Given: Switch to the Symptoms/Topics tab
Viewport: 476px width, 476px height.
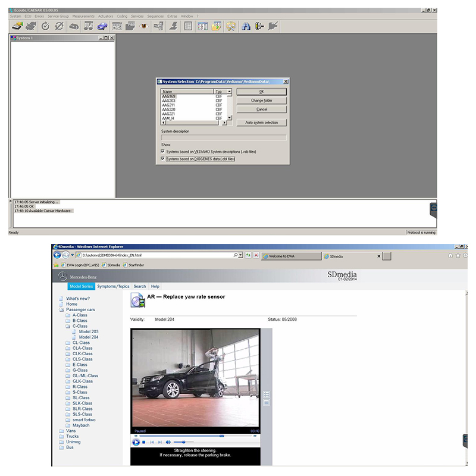Looking at the screenshot, I should (x=113, y=286).
